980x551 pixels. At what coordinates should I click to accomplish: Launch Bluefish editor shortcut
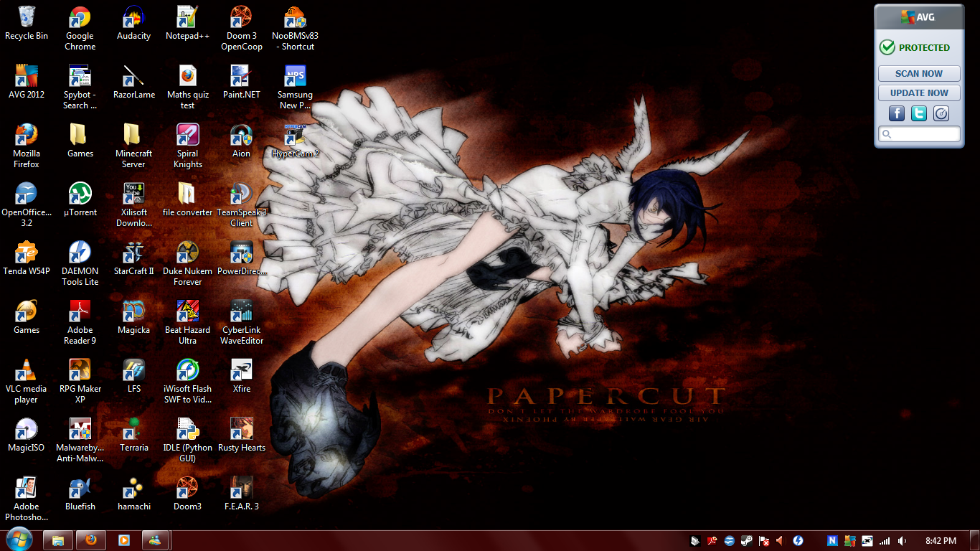[80, 494]
